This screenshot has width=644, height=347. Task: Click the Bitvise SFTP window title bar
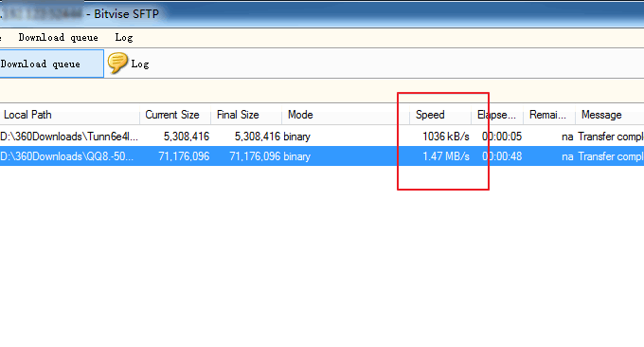(322, 14)
